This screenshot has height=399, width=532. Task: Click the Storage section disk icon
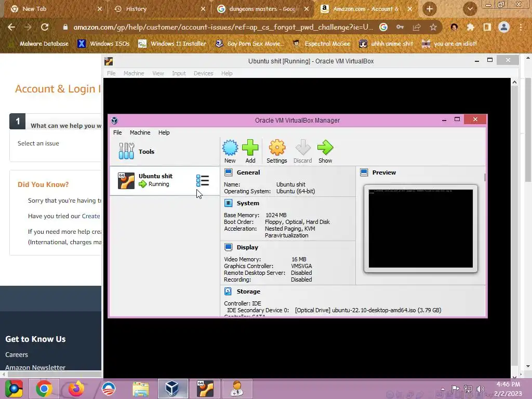pos(228,291)
